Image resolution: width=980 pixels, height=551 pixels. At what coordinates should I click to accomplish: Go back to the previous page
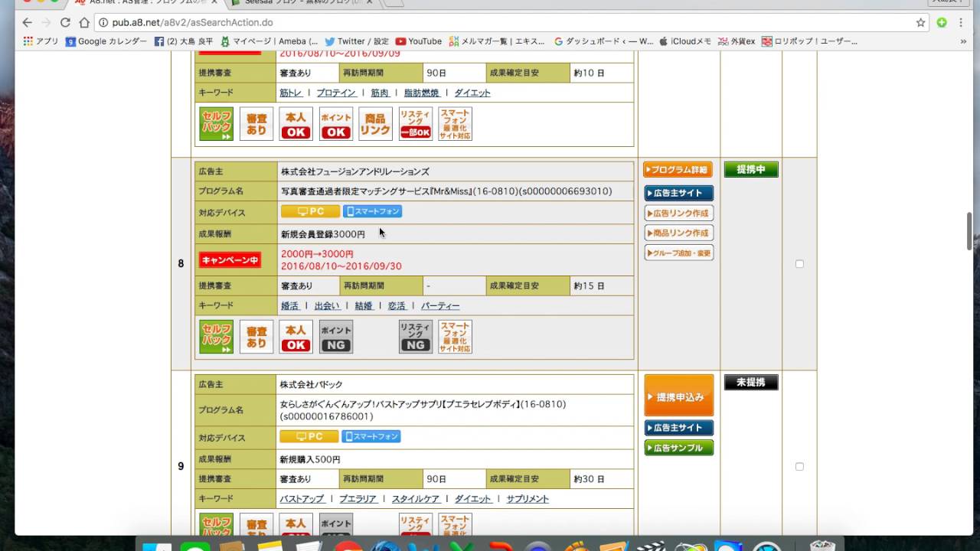tap(27, 23)
